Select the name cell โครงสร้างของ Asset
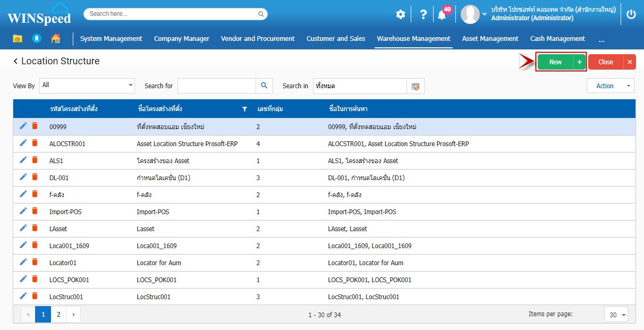Viewport: 644px width, 330px height. pyautogui.click(x=163, y=161)
